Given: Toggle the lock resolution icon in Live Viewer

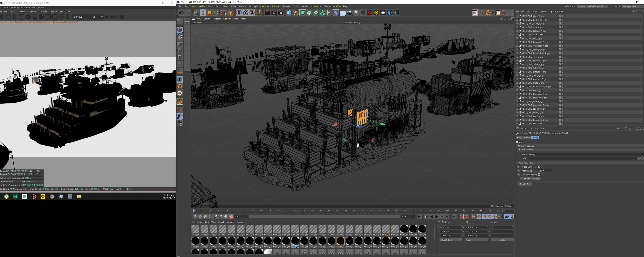Looking at the screenshot, I should click(35, 17).
